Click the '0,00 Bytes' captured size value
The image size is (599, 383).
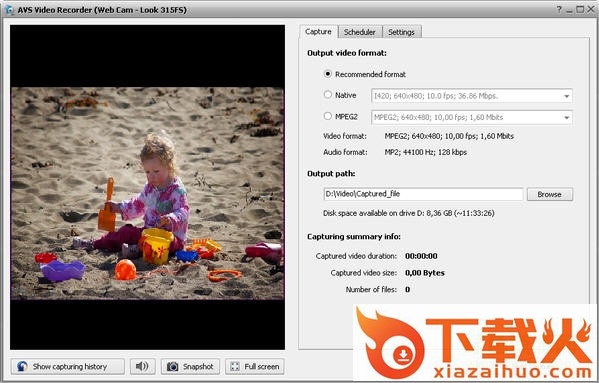point(424,273)
